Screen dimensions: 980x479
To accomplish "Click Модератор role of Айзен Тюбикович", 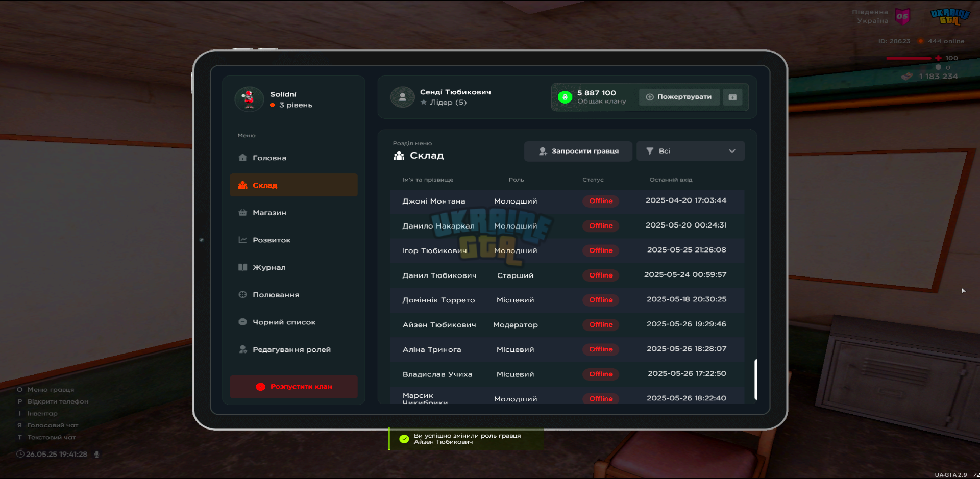I will [516, 324].
